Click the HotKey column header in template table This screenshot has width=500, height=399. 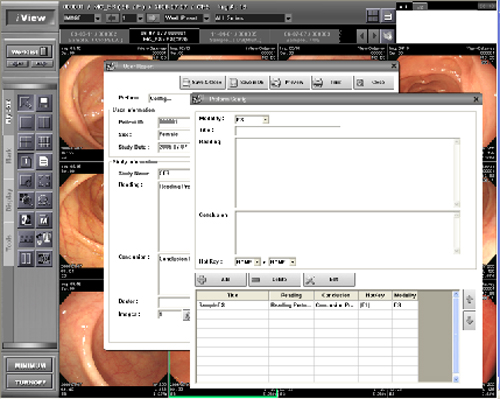375,295
